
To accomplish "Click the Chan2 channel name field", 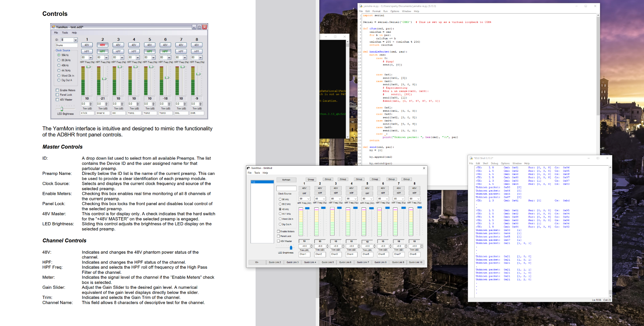I will pos(320,254).
